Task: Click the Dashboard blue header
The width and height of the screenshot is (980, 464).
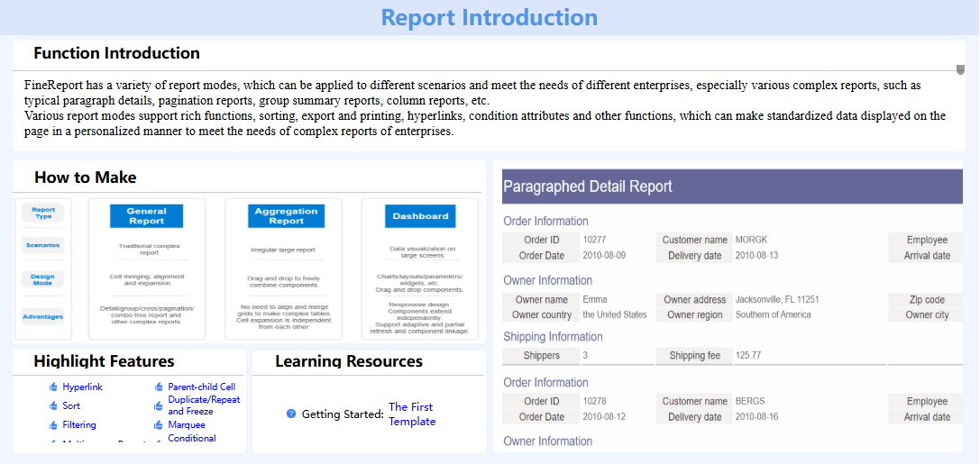Action: click(x=420, y=216)
